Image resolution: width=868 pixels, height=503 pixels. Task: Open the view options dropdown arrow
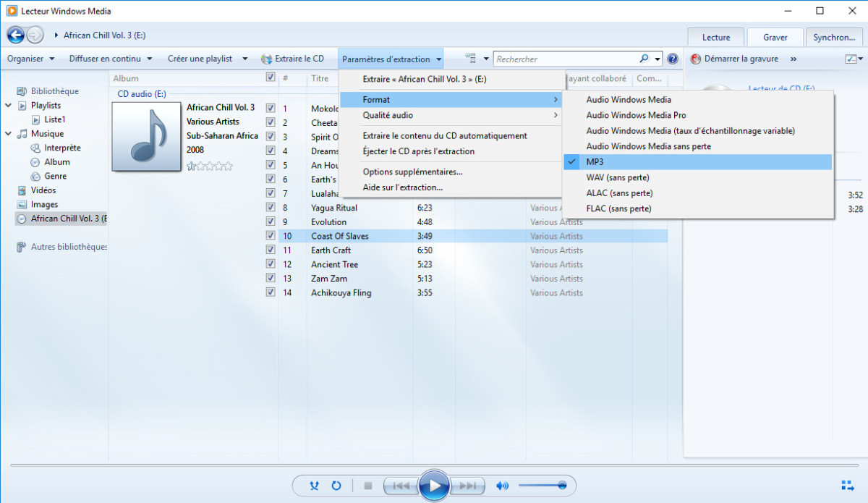click(x=486, y=59)
